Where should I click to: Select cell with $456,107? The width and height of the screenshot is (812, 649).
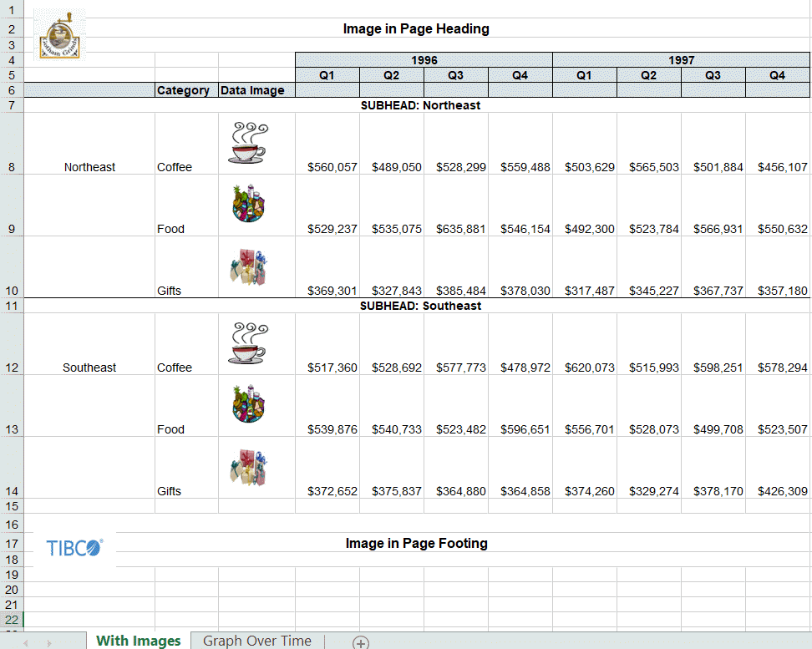pyautogui.click(x=777, y=144)
